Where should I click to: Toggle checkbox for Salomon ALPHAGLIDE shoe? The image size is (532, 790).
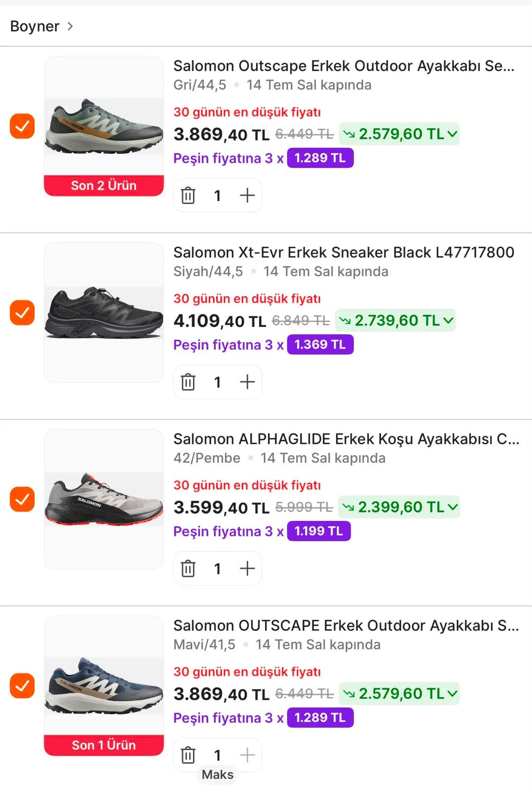[x=22, y=499]
